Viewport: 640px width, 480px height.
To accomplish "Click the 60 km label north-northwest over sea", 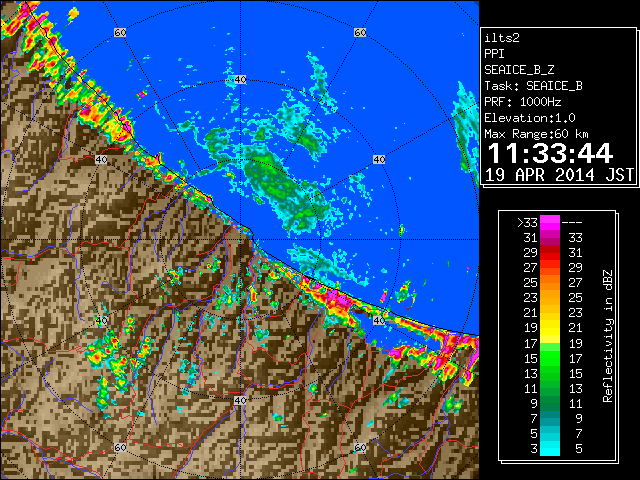I will click(x=120, y=32).
